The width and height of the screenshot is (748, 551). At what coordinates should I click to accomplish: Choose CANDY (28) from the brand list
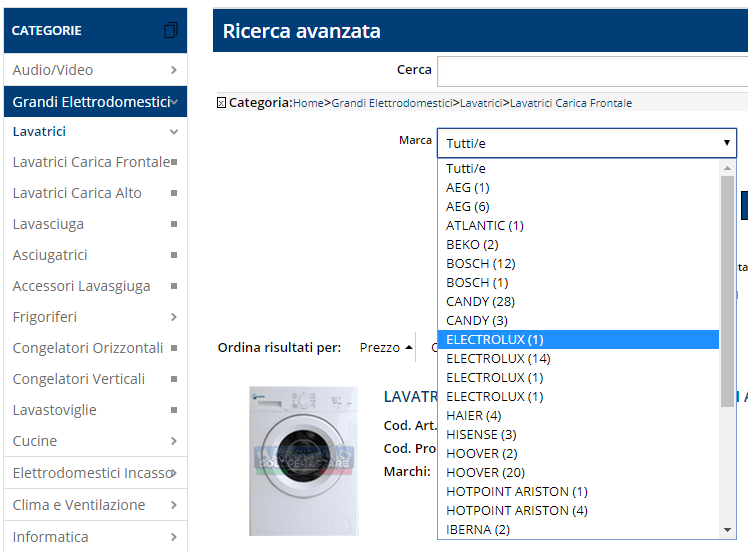480,301
